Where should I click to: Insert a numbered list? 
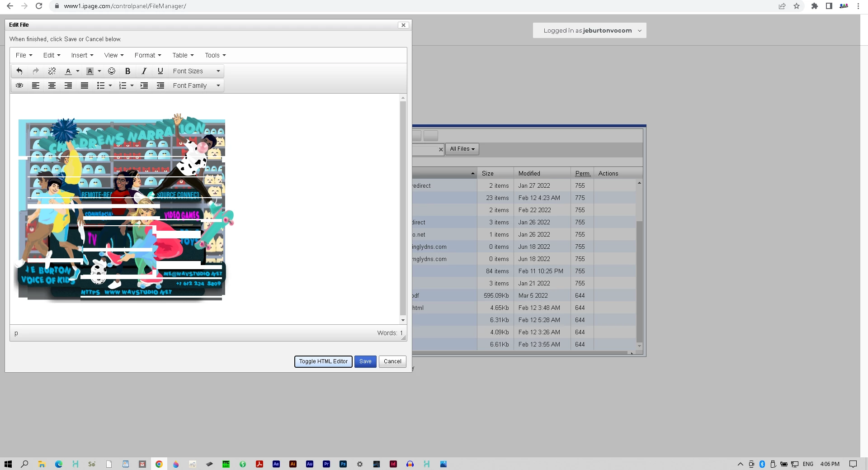[123, 85]
